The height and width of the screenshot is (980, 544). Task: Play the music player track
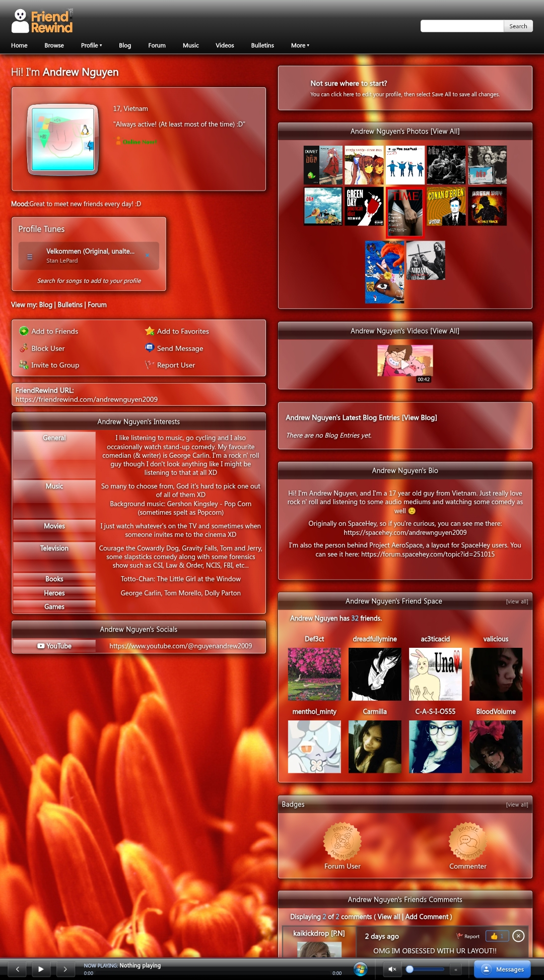pos(41,969)
